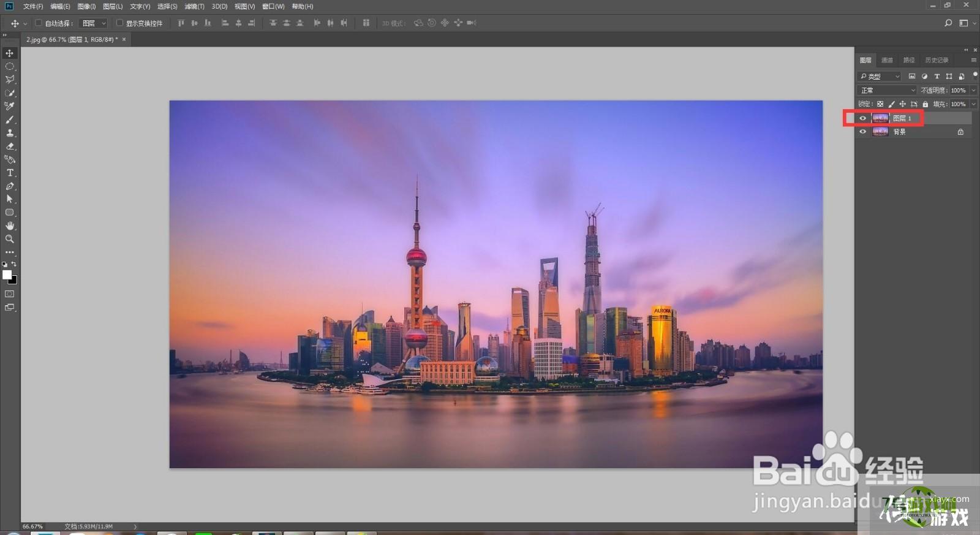The width and height of the screenshot is (980, 535).
Task: Tick the 显示变换控件 checkbox
Action: (119, 23)
